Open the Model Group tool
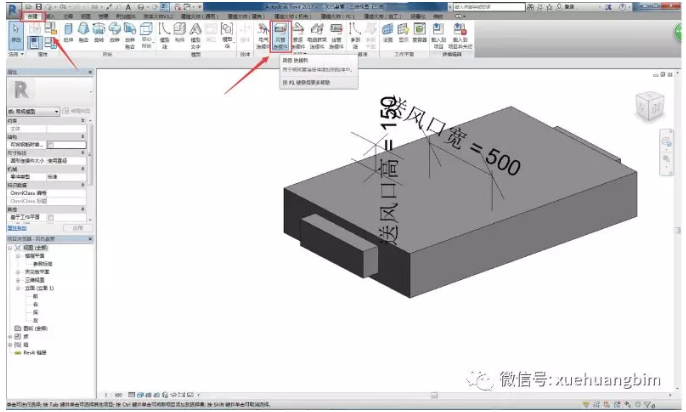The height and width of the screenshot is (412, 686). (x=227, y=34)
